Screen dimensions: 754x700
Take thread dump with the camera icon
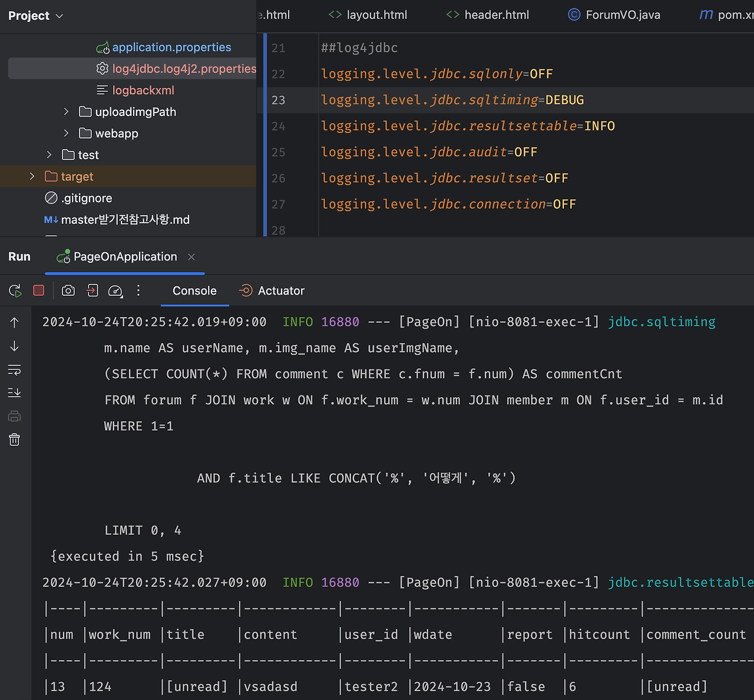click(68, 290)
